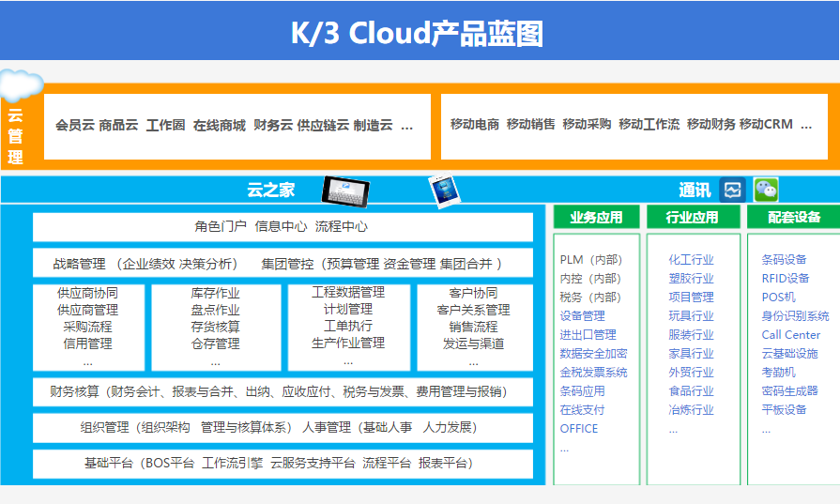Click 会员云 in cloud services

[x=75, y=126]
